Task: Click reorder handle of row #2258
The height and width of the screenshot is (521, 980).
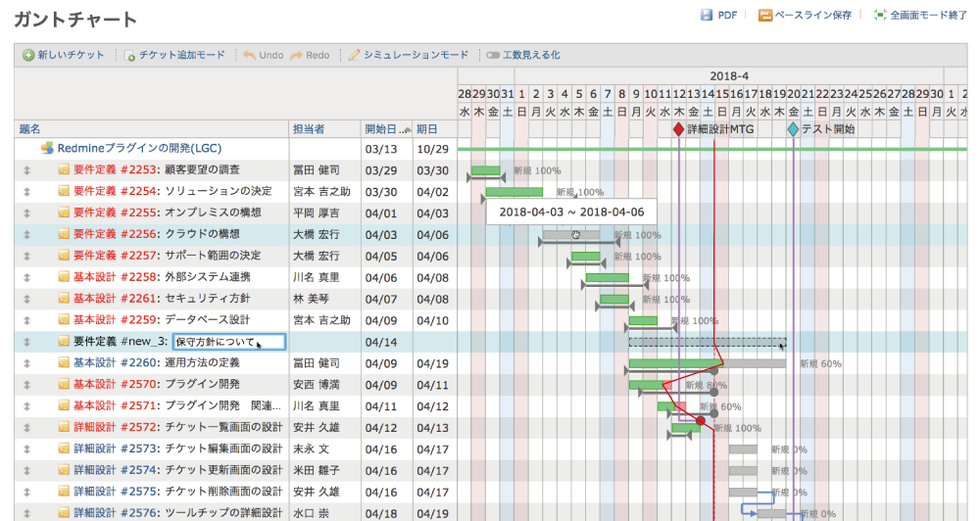Action: click(x=26, y=277)
